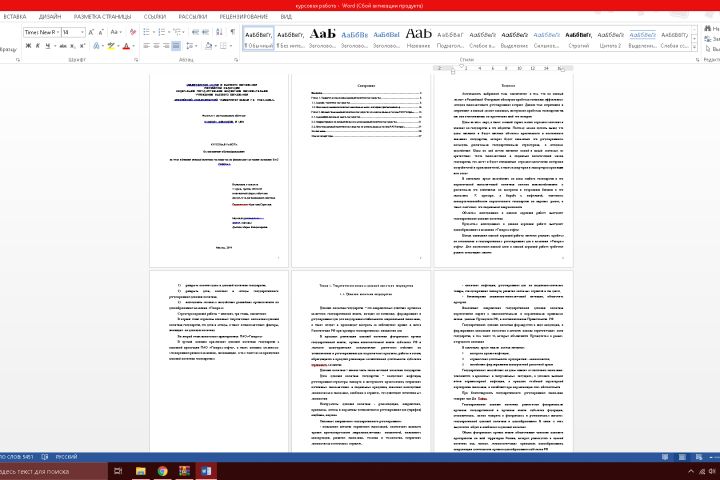
Task: Apply paragraph shading (paint bucket)
Action: coord(209,46)
